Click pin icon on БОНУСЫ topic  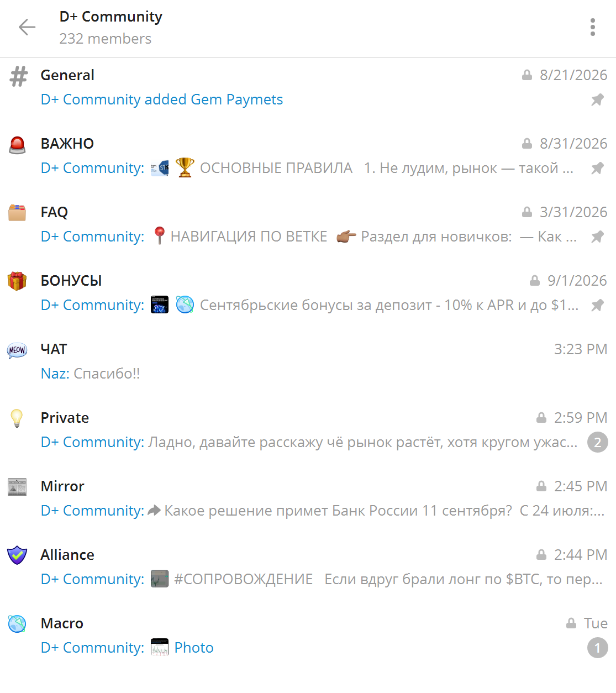click(x=597, y=306)
